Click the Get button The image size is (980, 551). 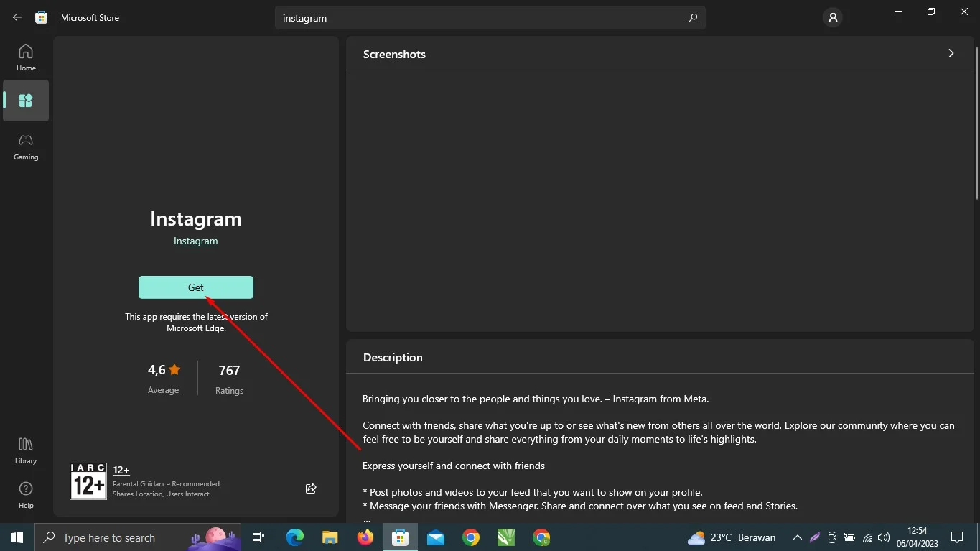pyautogui.click(x=196, y=287)
